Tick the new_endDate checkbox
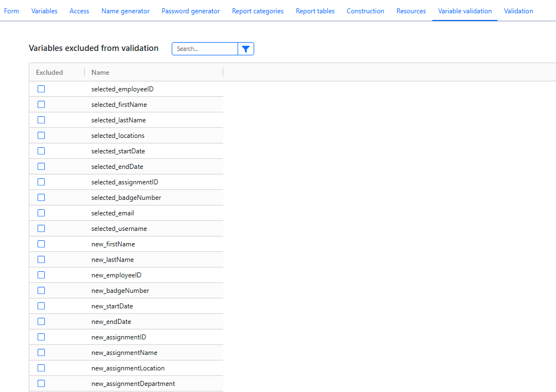The height and width of the screenshot is (392, 556). click(x=41, y=322)
